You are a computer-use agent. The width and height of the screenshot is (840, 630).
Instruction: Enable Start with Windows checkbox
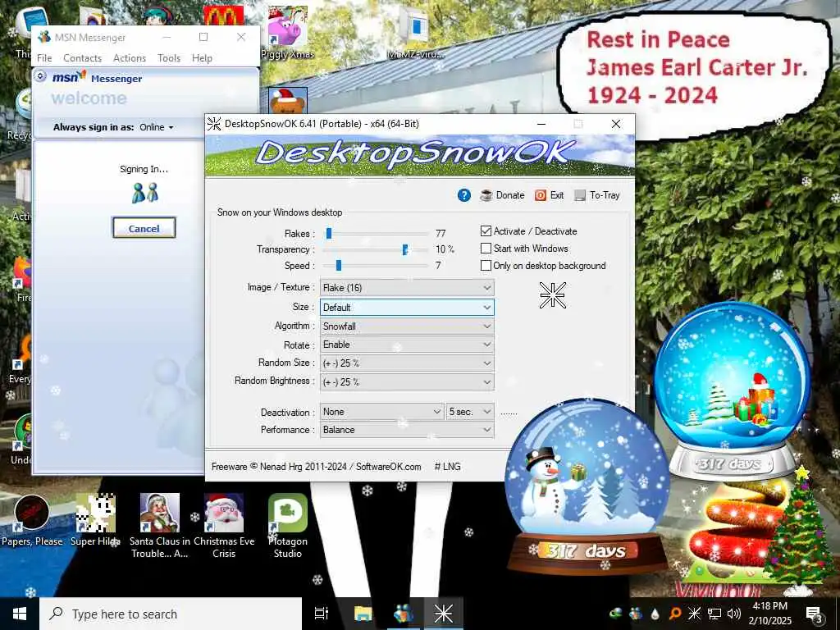click(486, 248)
